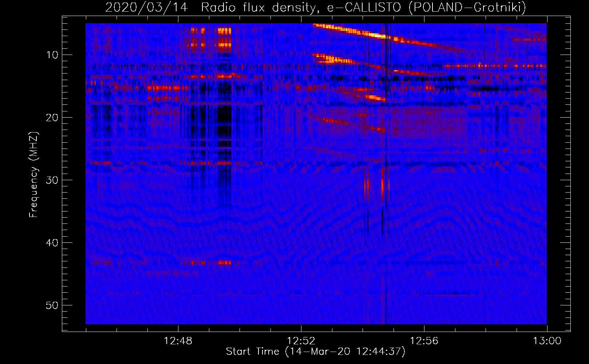589x364 pixels.
Task: Click the frequency tick label '10'
Action: (x=52, y=55)
